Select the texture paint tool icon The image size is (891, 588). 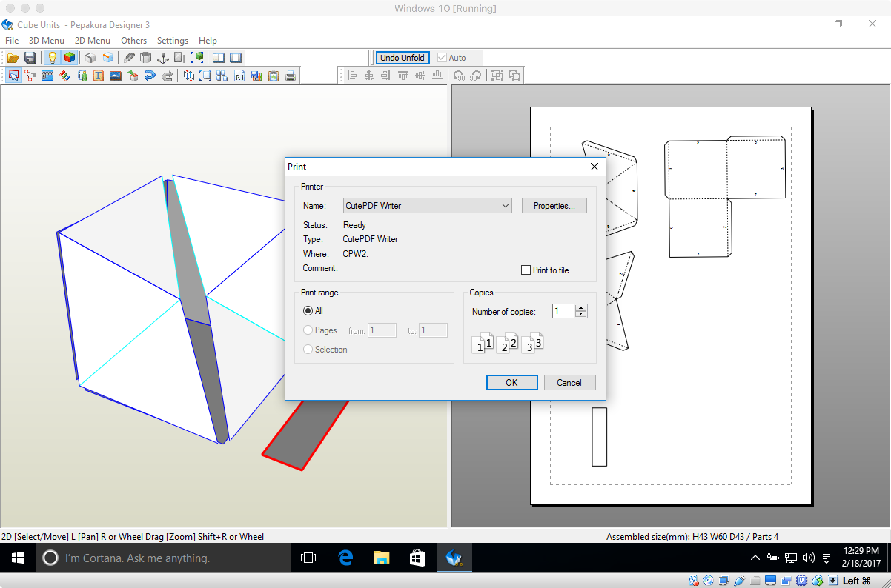click(132, 76)
